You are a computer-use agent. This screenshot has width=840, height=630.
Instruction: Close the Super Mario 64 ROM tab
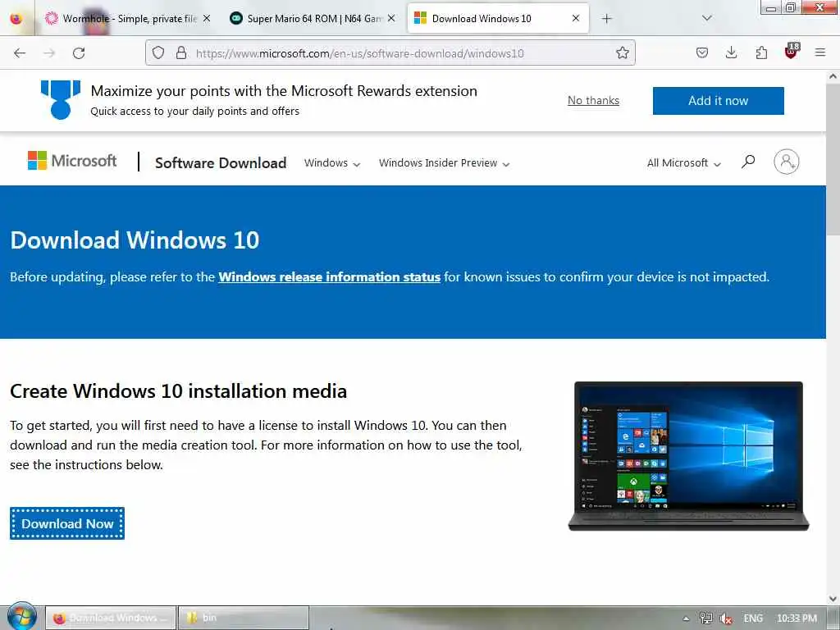pyautogui.click(x=391, y=18)
